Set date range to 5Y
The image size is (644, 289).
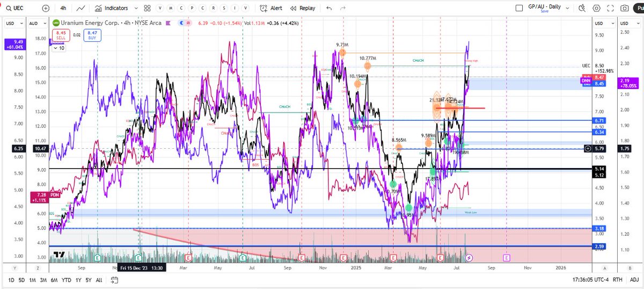click(x=88, y=280)
